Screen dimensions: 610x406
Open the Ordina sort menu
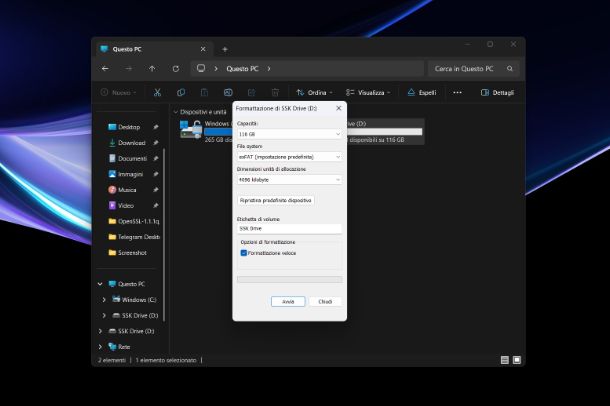313,92
